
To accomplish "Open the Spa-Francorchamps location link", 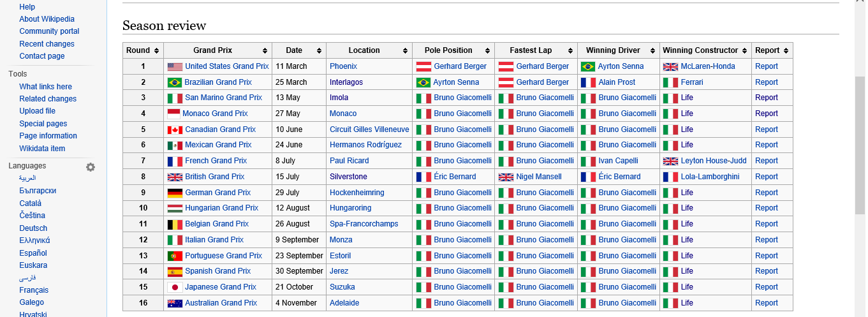I will (x=364, y=224).
